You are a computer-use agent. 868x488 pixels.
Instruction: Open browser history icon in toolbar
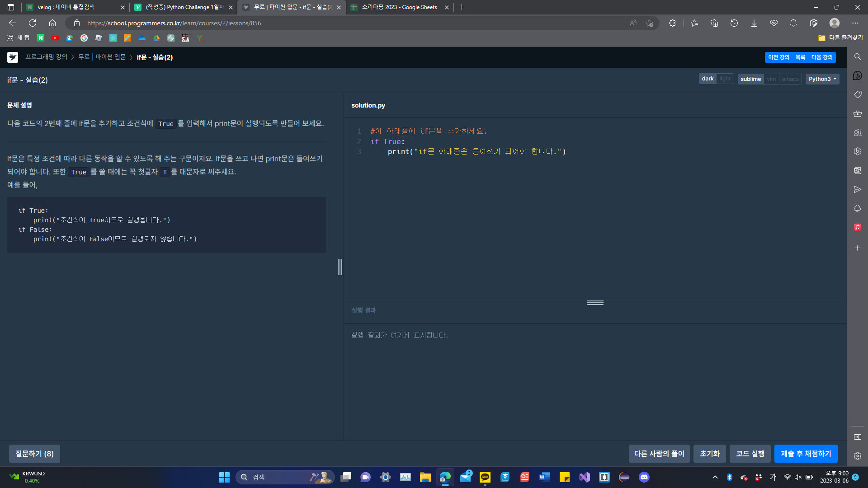(x=734, y=23)
